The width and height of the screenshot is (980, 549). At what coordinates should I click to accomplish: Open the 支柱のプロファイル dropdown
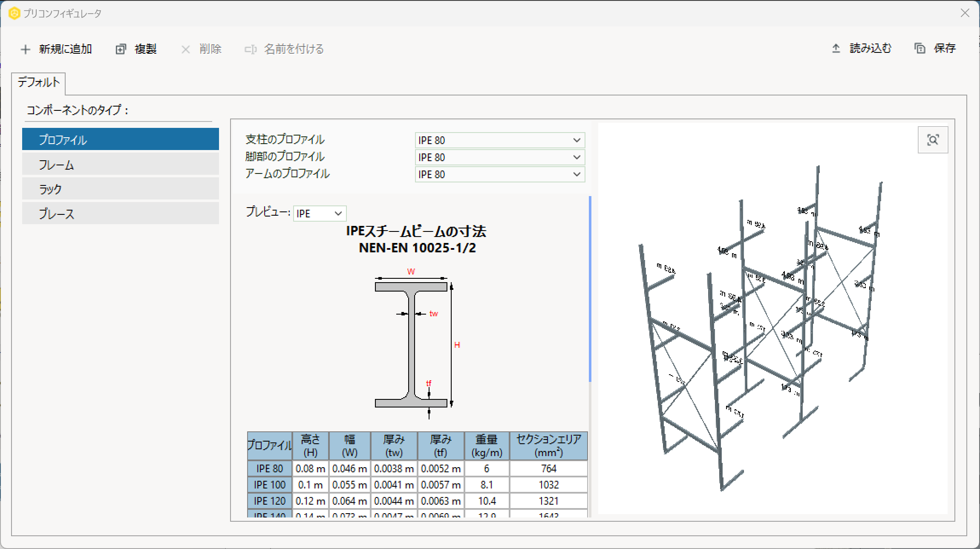[x=500, y=140]
